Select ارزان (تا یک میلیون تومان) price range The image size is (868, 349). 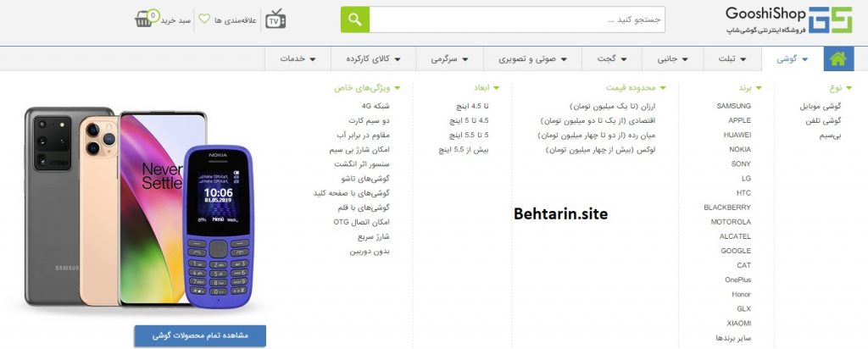(x=612, y=106)
